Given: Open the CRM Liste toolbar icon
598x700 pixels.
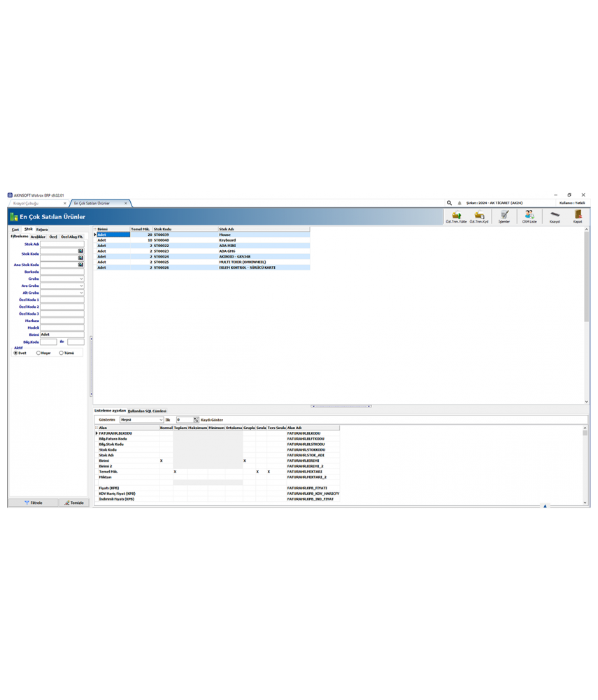Looking at the screenshot, I should click(x=529, y=214).
